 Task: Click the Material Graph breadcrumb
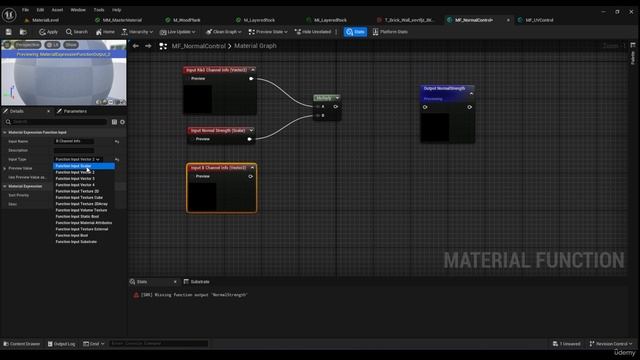tap(255, 46)
